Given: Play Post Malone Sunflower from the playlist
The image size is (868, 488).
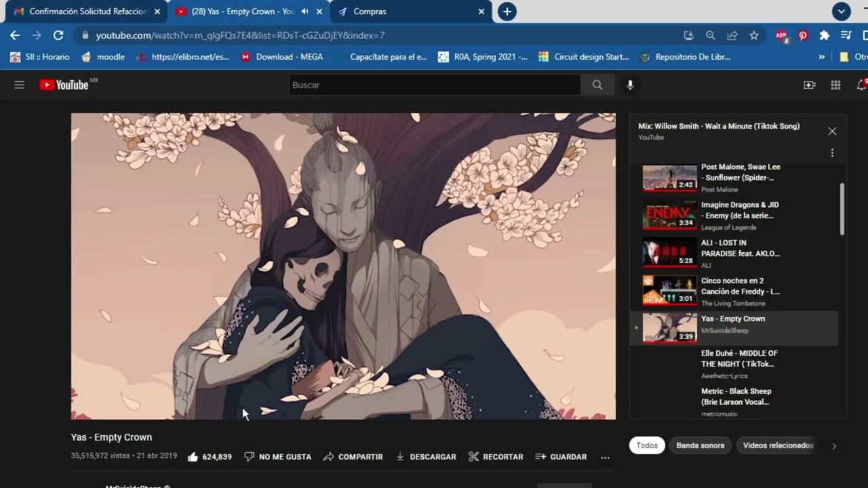Looking at the screenshot, I should click(734, 178).
